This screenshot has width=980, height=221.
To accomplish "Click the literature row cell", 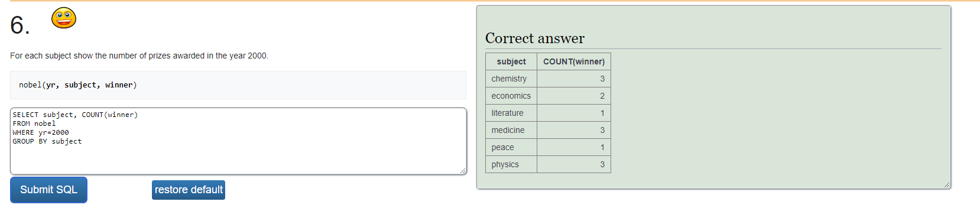I will click(511, 113).
